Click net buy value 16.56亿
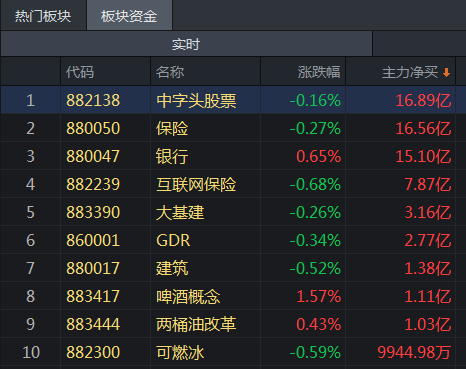 tap(423, 128)
